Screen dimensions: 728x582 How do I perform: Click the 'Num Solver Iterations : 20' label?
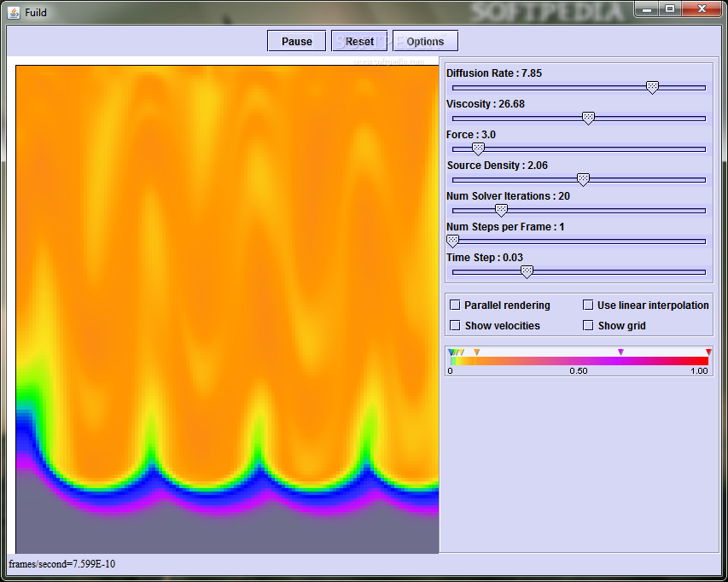tap(508, 196)
